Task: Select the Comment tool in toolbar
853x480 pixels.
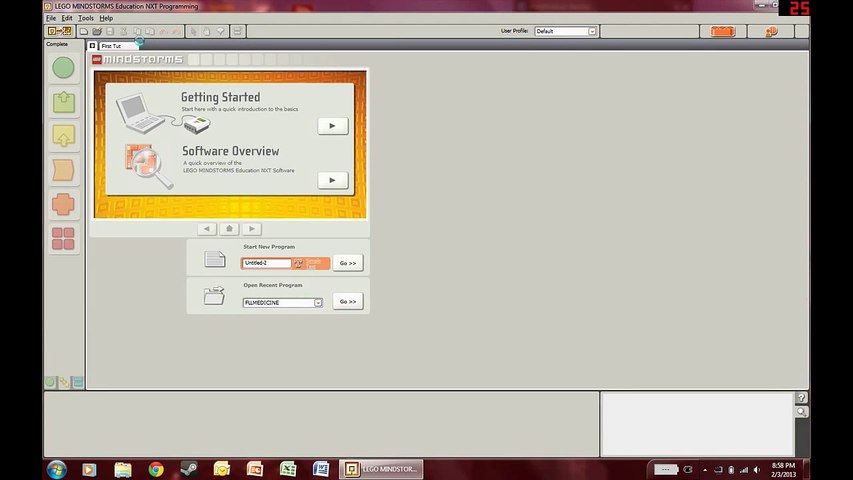Action: pos(220,32)
